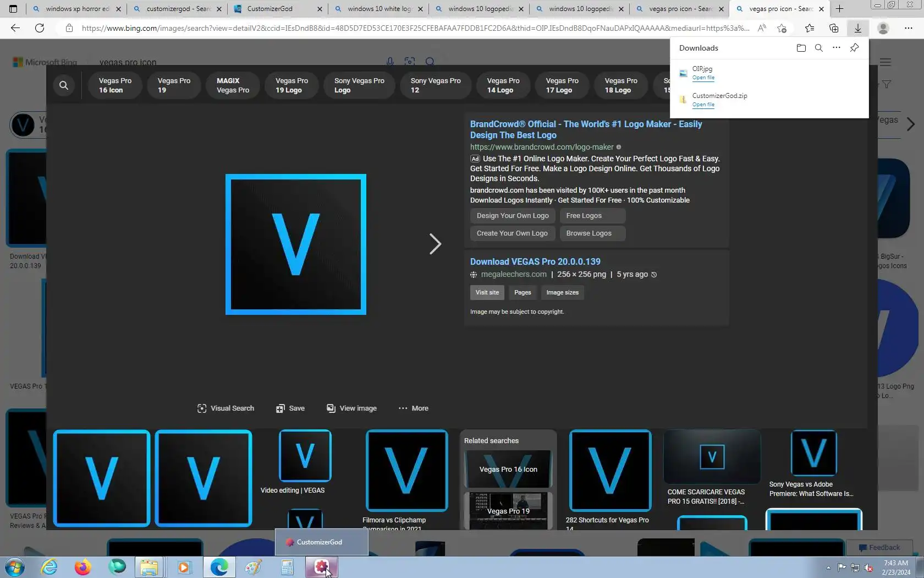The height and width of the screenshot is (578, 924).
Task: Open a new browser tab
Action: click(x=839, y=9)
